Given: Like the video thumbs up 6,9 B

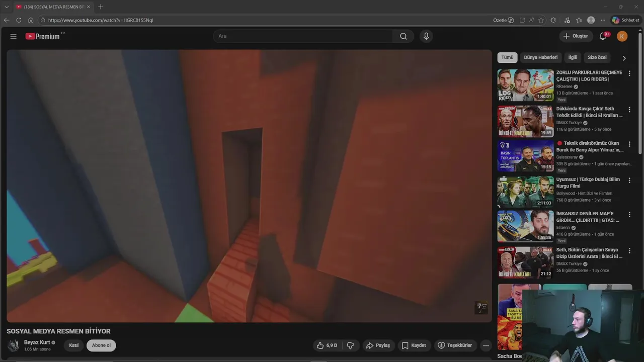Looking at the screenshot, I should pyautogui.click(x=327, y=345).
